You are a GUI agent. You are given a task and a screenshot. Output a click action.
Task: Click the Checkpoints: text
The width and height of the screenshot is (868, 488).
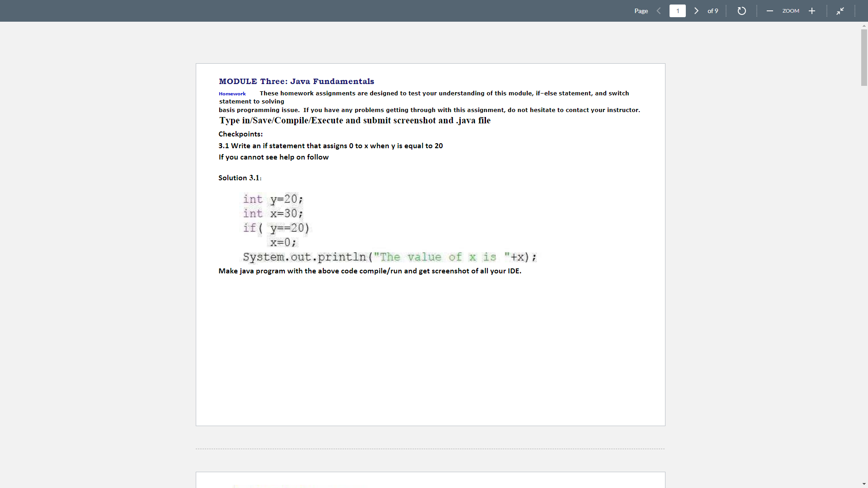(241, 134)
